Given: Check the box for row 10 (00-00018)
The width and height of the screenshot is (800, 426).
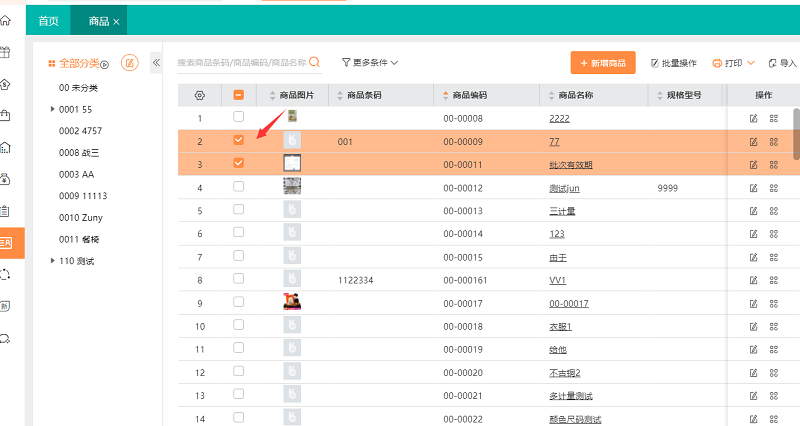Looking at the screenshot, I should click(x=238, y=324).
